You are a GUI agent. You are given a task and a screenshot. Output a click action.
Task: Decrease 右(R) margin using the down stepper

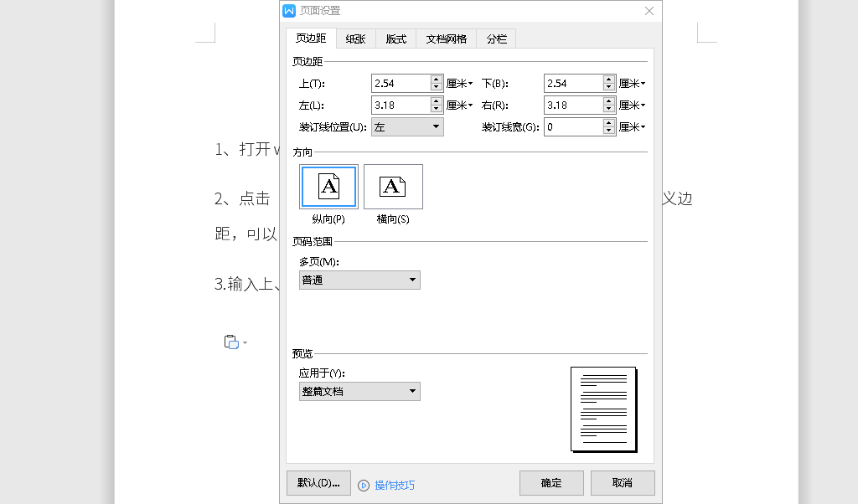pos(608,108)
